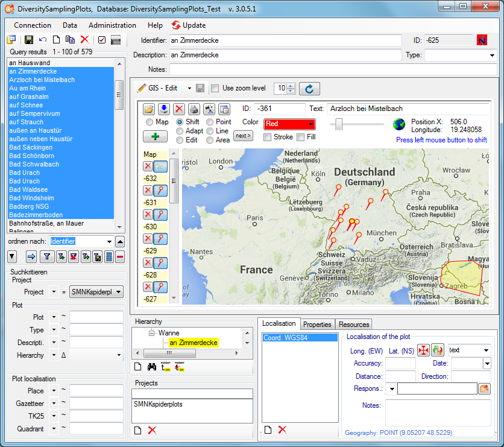
Task: Add a map object with green plus button
Action: coord(156,136)
